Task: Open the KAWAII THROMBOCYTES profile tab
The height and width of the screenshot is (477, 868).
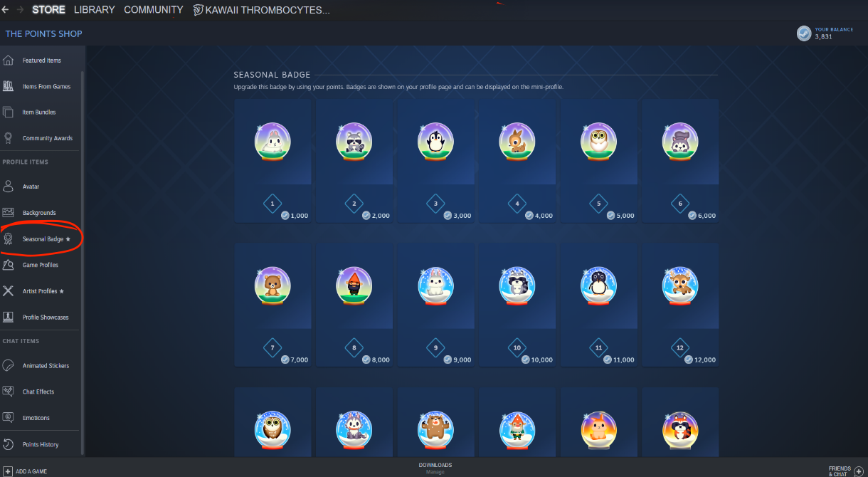Action: 262,10
